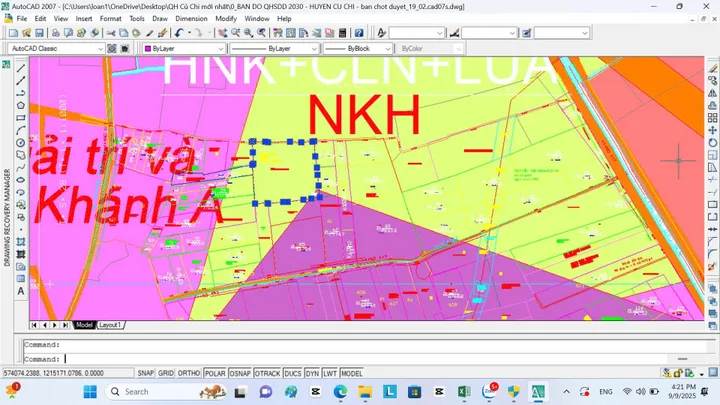The height and width of the screenshot is (405, 720).
Task: Click the Erase tool in Modify toolbar
Action: [x=712, y=68]
